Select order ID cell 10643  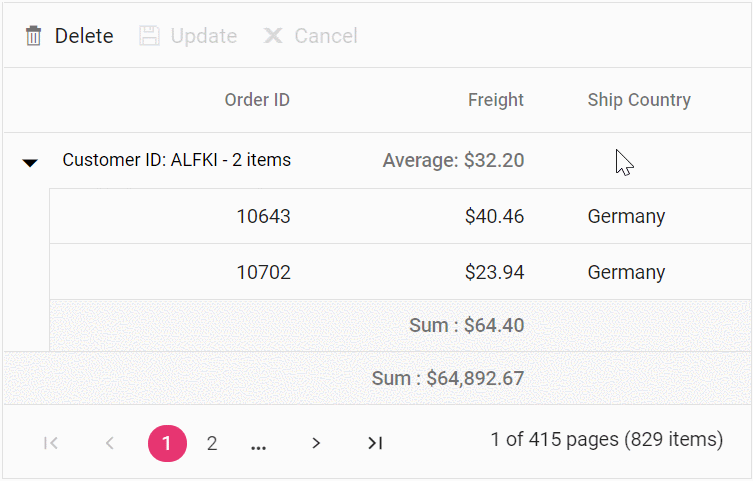(264, 216)
